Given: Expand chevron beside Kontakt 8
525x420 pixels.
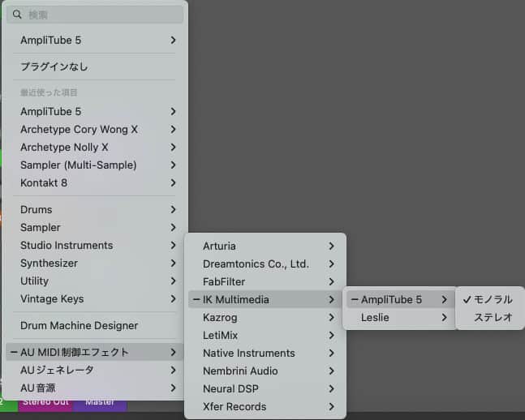Looking at the screenshot, I should 173,182.
